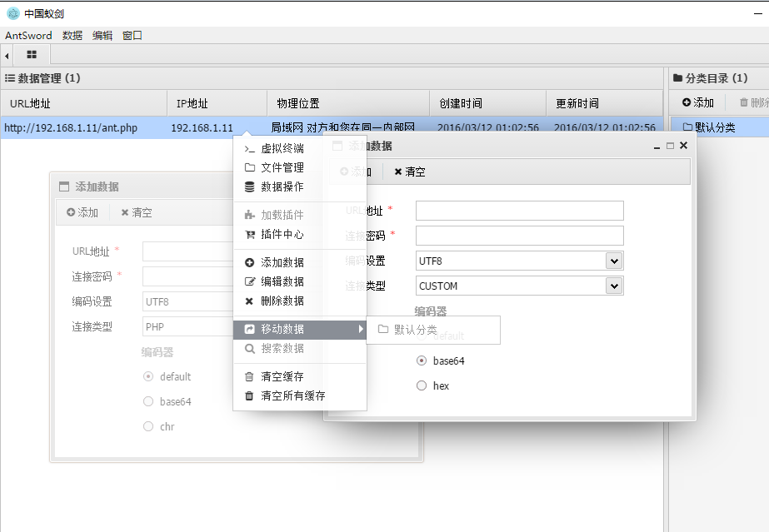The height and width of the screenshot is (532, 769).
Task: Click the share arrow icon beside 移动数据
Action: point(250,329)
